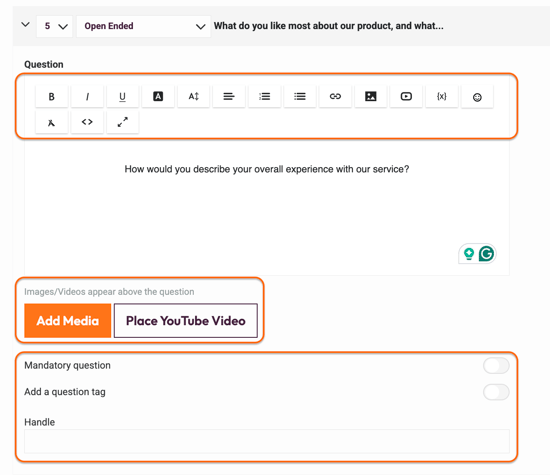Open the text color picker
550x475 pixels.
pos(158,96)
